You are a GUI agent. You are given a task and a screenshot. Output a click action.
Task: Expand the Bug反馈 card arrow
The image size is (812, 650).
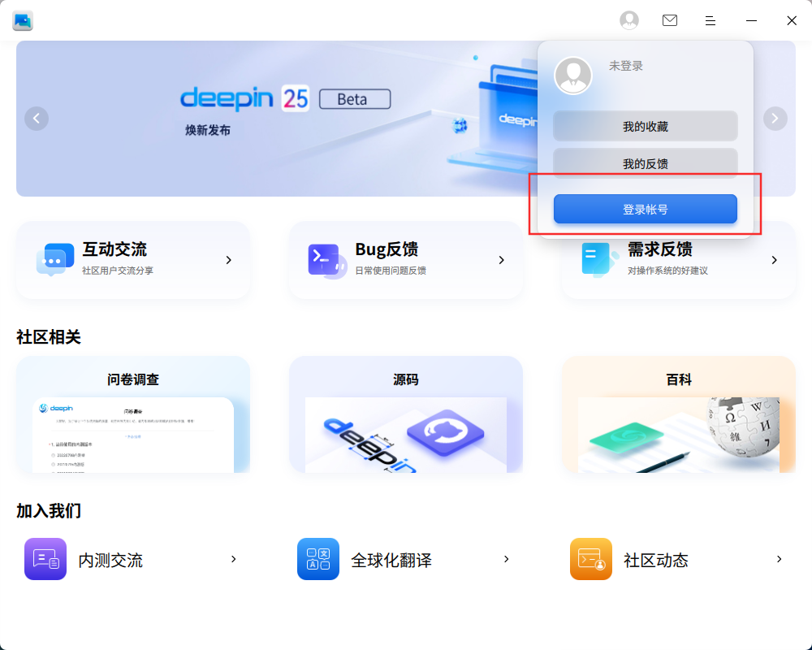coord(501,260)
